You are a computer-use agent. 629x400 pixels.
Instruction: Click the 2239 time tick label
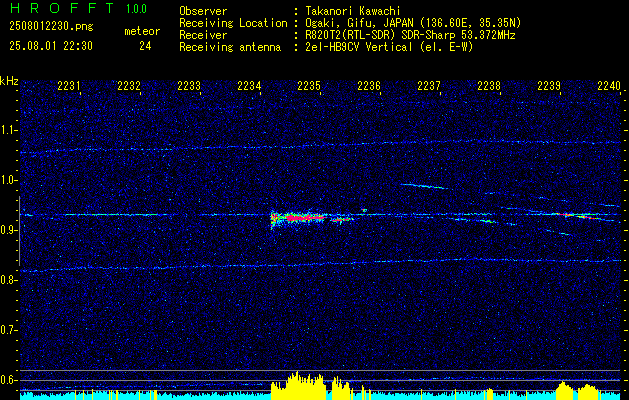tap(549, 85)
